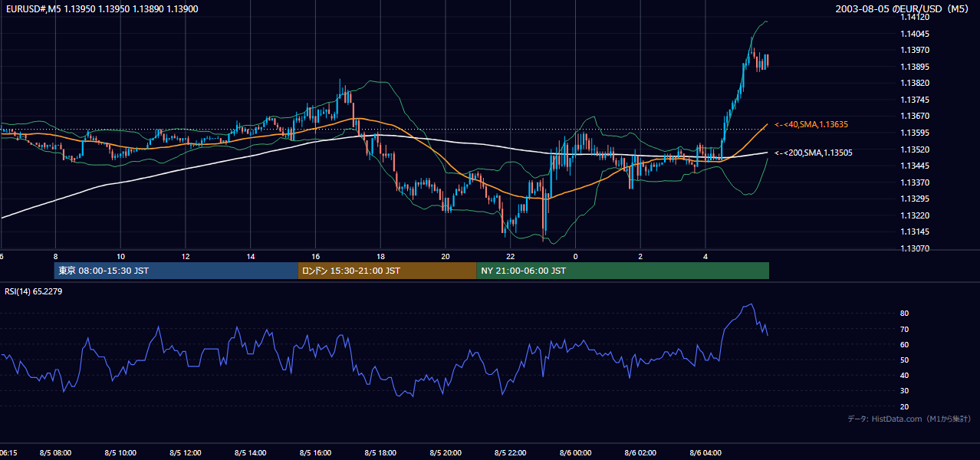Screen dimensions: 980x460
Task: Click RSI scale value 70
Action: [x=905, y=329]
